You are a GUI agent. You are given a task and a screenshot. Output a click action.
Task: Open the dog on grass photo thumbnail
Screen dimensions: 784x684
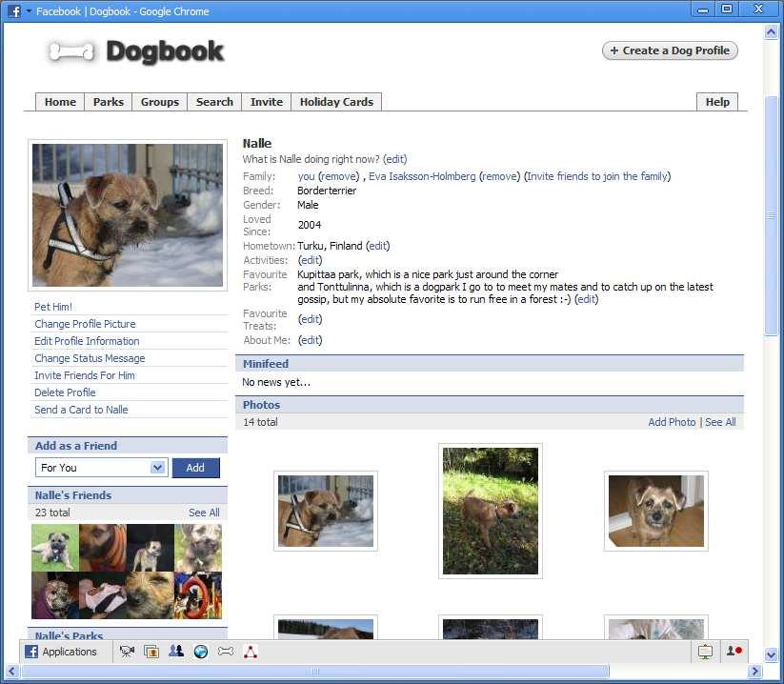tap(491, 511)
